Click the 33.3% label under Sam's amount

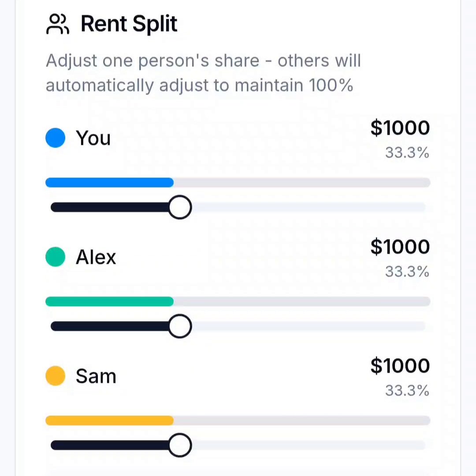coord(407,390)
